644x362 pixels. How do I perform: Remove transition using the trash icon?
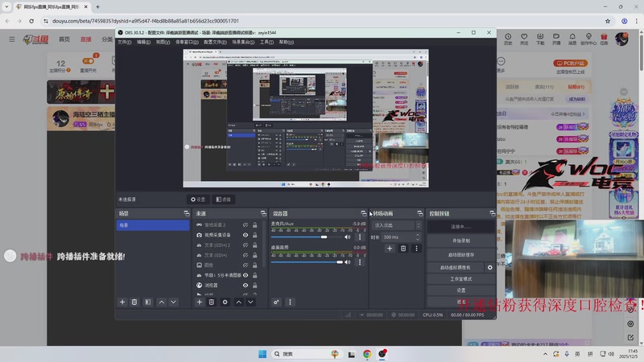click(x=403, y=249)
